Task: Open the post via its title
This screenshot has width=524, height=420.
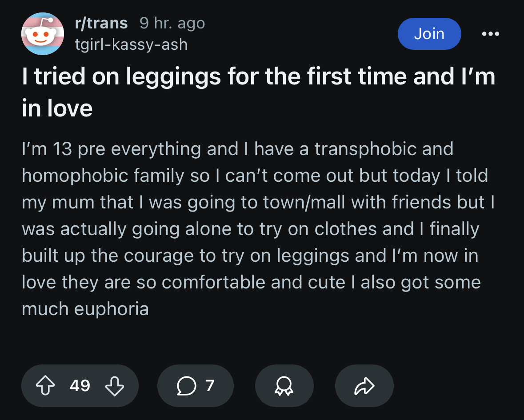Action: point(258,92)
